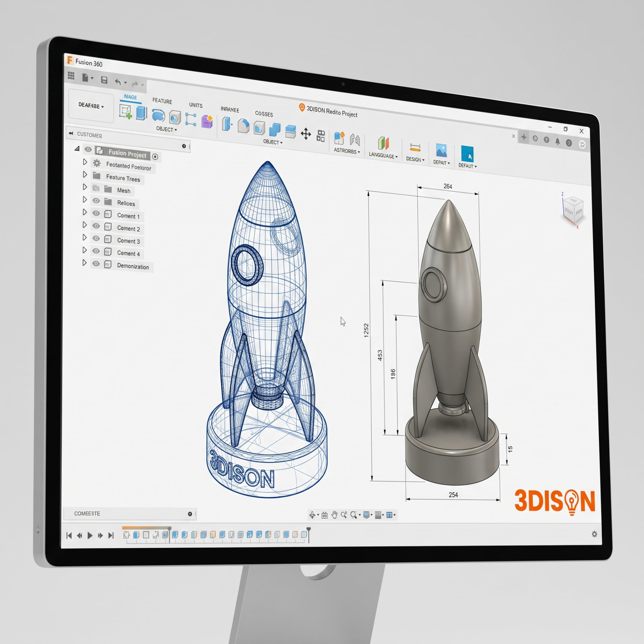Open the DEFAUT dropdown menu
This screenshot has height=644, width=644.
tap(467, 166)
